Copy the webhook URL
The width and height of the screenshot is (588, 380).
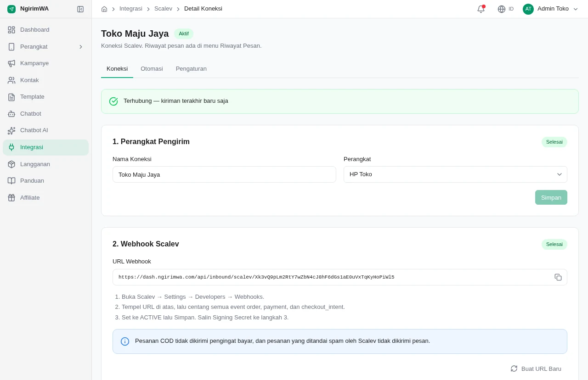(x=558, y=277)
